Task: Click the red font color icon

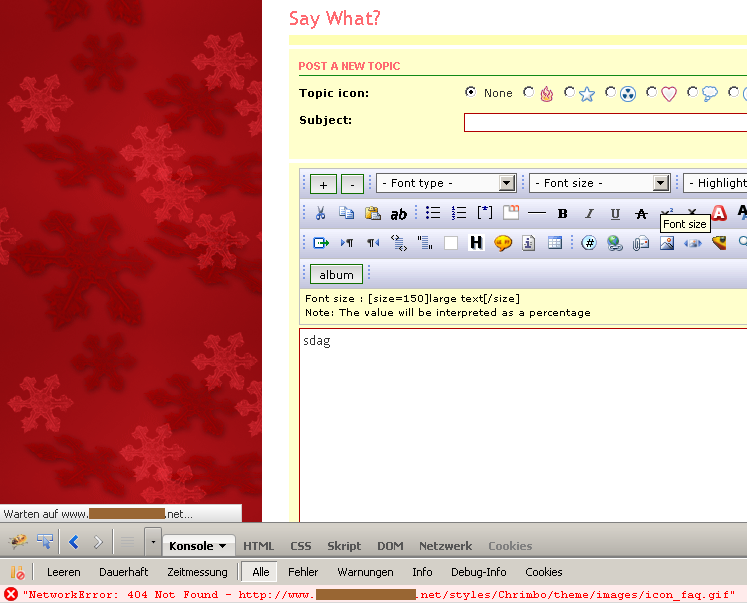Action: tap(719, 213)
